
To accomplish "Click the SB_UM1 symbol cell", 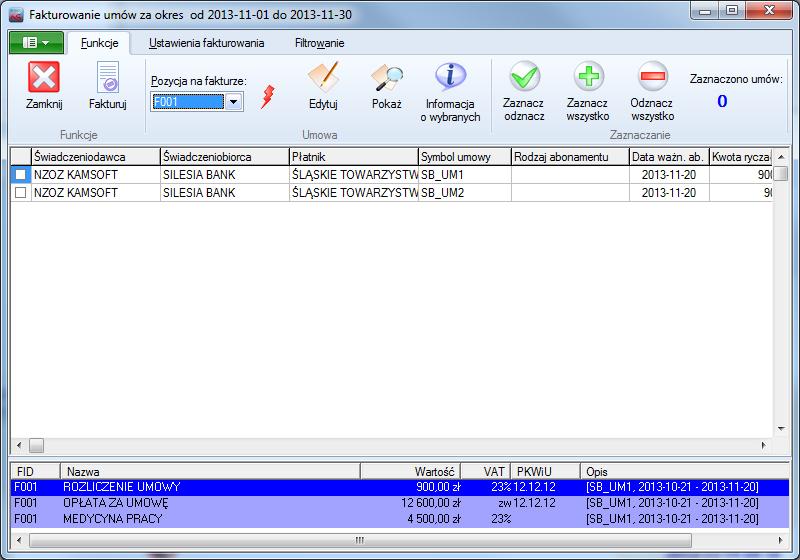I will tap(465, 174).
